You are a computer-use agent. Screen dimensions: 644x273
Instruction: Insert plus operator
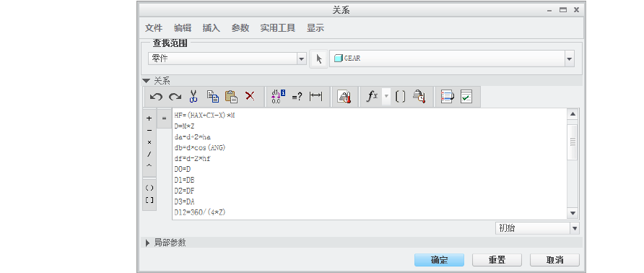point(149,118)
